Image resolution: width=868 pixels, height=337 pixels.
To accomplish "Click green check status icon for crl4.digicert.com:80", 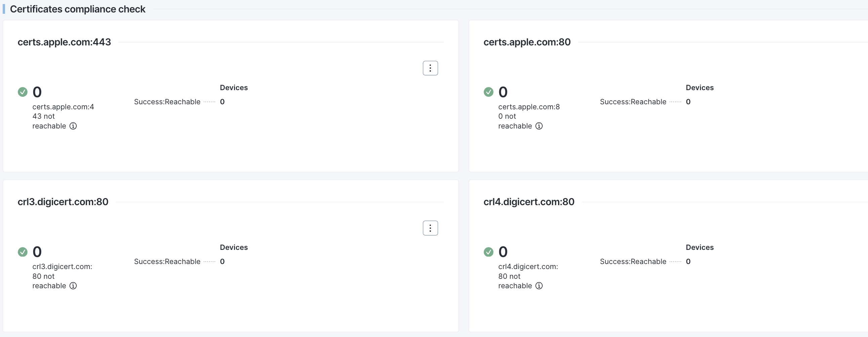I will pyautogui.click(x=488, y=252).
